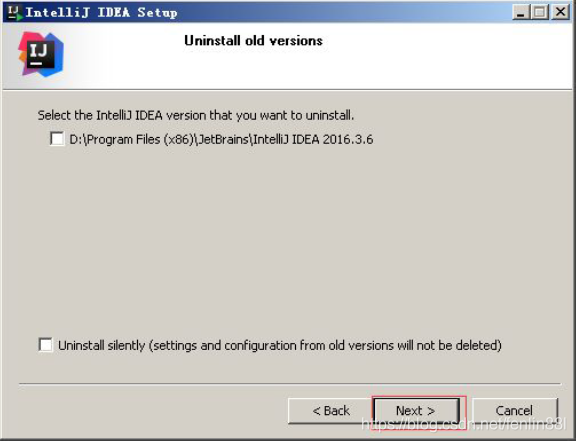The height and width of the screenshot is (443, 576).
Task: Click the greyed-out maximize window button
Action: point(539,12)
